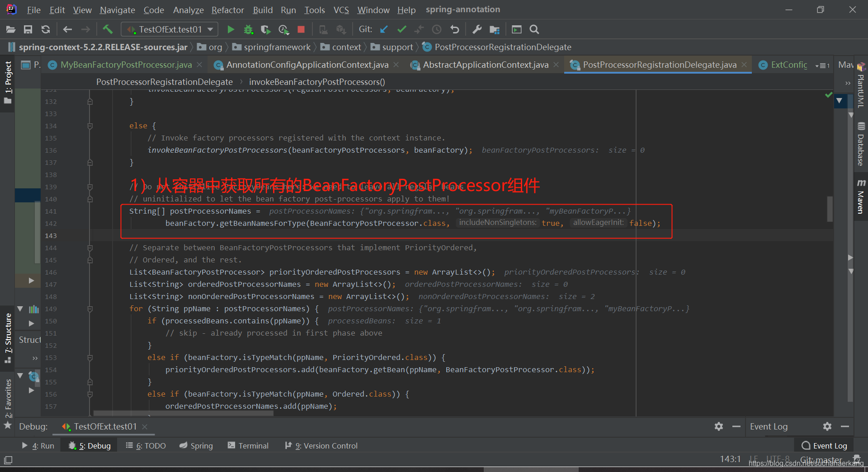
Task: Show hidden editor tabs list dropdown
Action: (822, 65)
